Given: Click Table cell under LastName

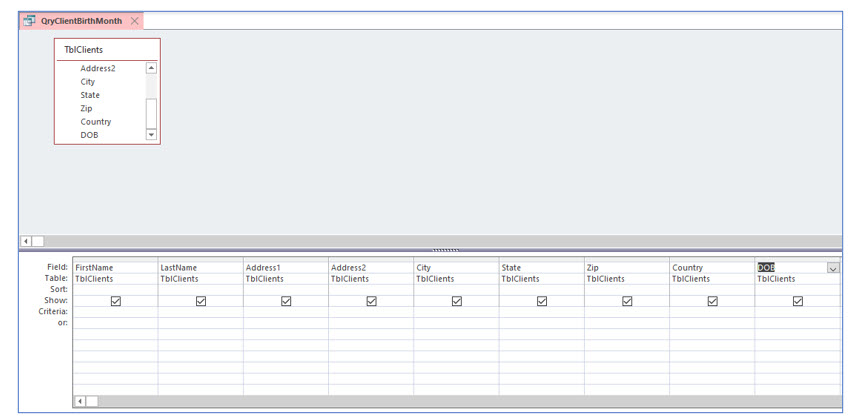Looking at the screenshot, I should [201, 279].
